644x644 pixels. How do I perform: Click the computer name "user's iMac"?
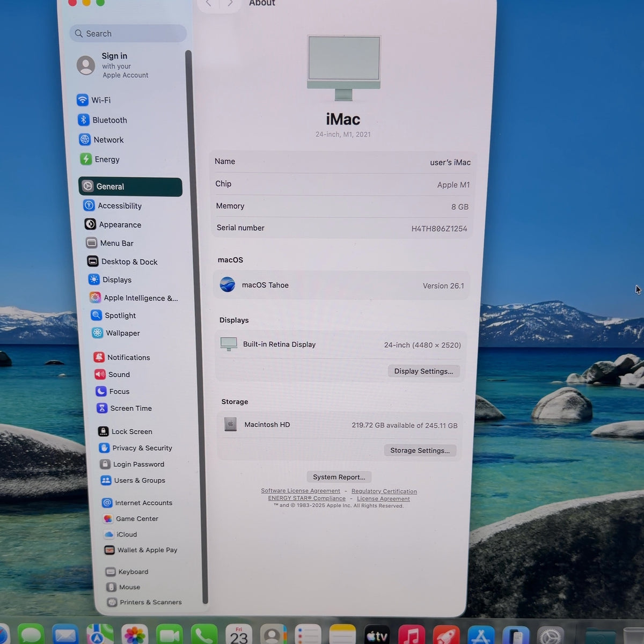[450, 163]
